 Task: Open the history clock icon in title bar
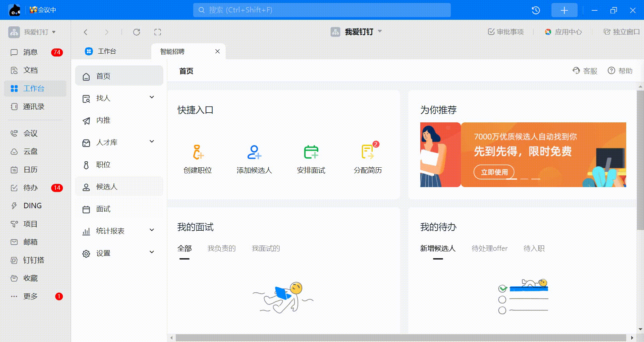[536, 10]
